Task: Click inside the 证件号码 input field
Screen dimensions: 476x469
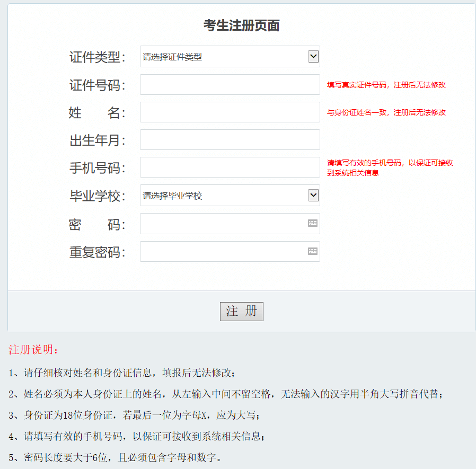Action: click(x=228, y=84)
